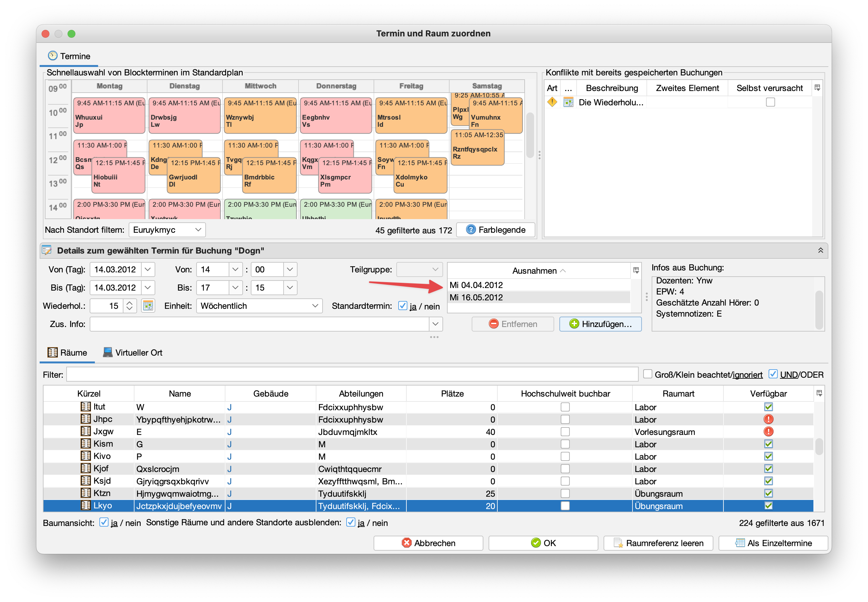Check Hochschulweit buchbar for room Jxgw
Viewport: 868px width, 602px height.
pyautogui.click(x=565, y=431)
